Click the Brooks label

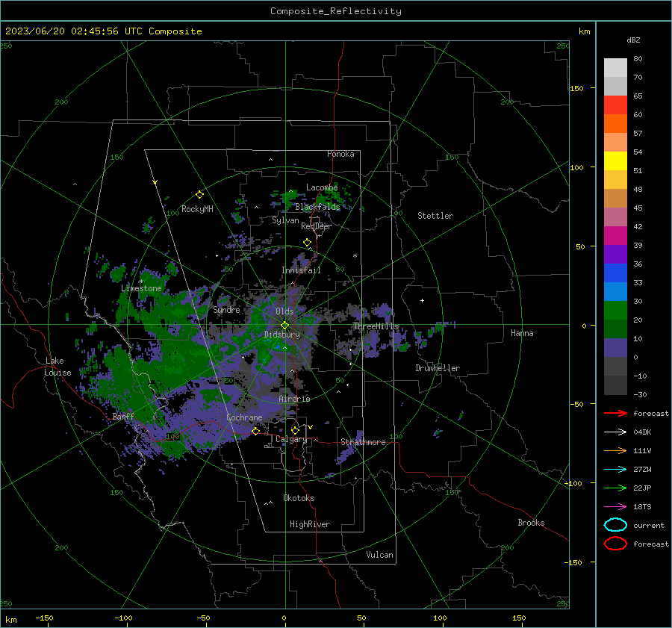[531, 523]
